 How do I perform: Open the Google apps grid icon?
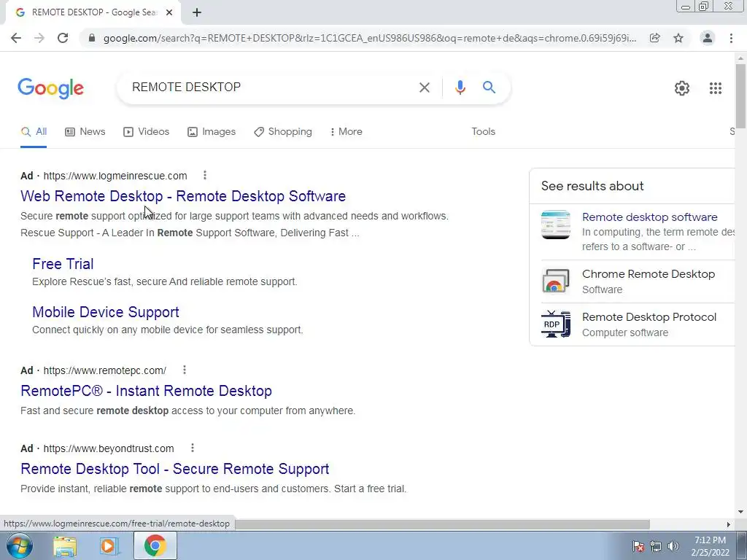(x=716, y=88)
